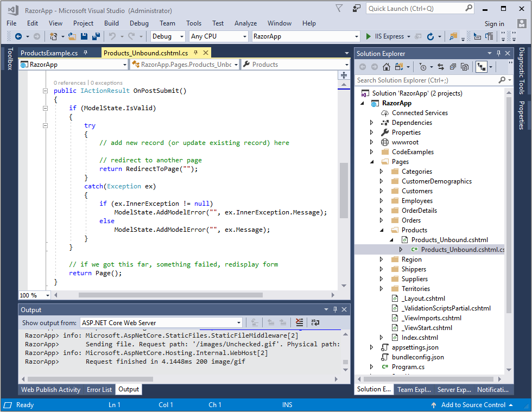This screenshot has height=412, width=532.
Task: Toggle pin on the ProductsExample.cs tab
Action: tap(86, 53)
